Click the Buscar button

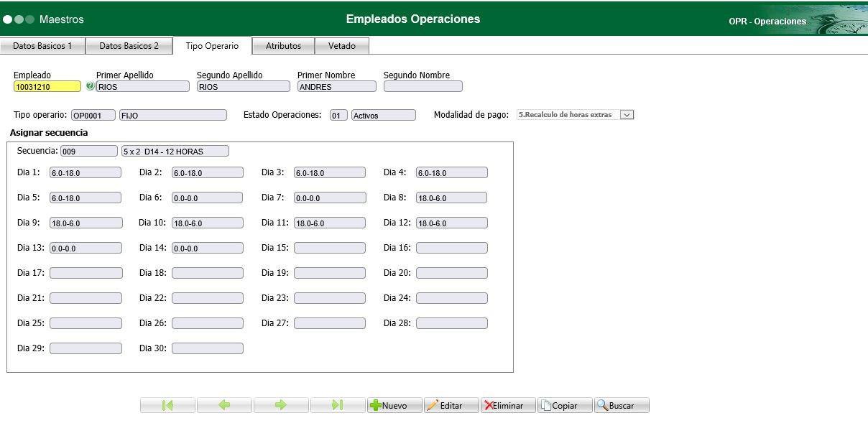(x=622, y=405)
